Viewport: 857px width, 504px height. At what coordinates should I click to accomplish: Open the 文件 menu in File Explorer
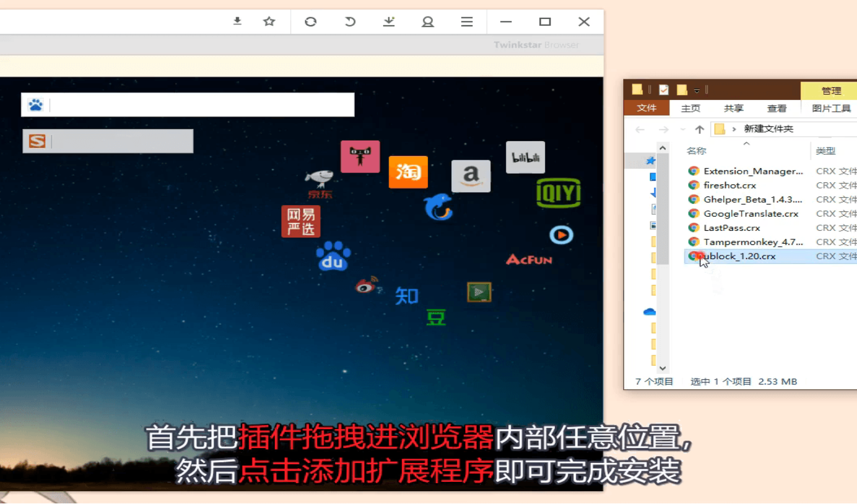point(646,108)
